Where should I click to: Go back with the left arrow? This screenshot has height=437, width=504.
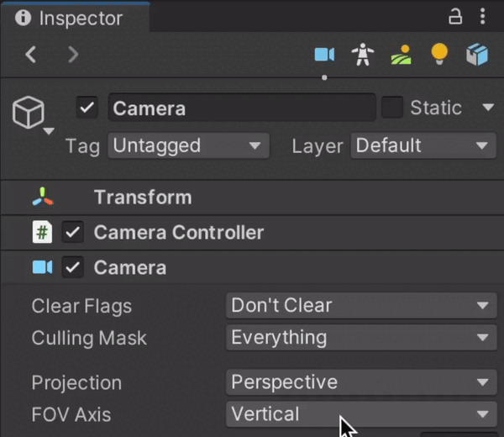click(x=31, y=55)
